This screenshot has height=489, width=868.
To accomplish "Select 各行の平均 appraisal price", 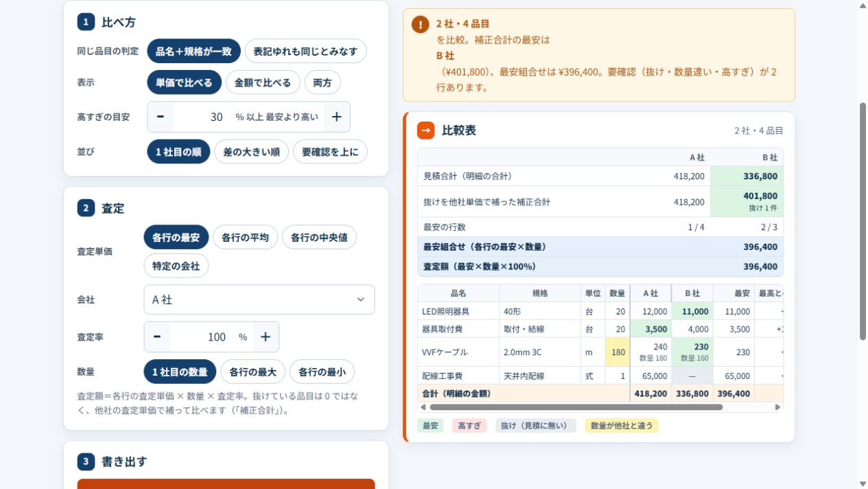I will point(245,237).
